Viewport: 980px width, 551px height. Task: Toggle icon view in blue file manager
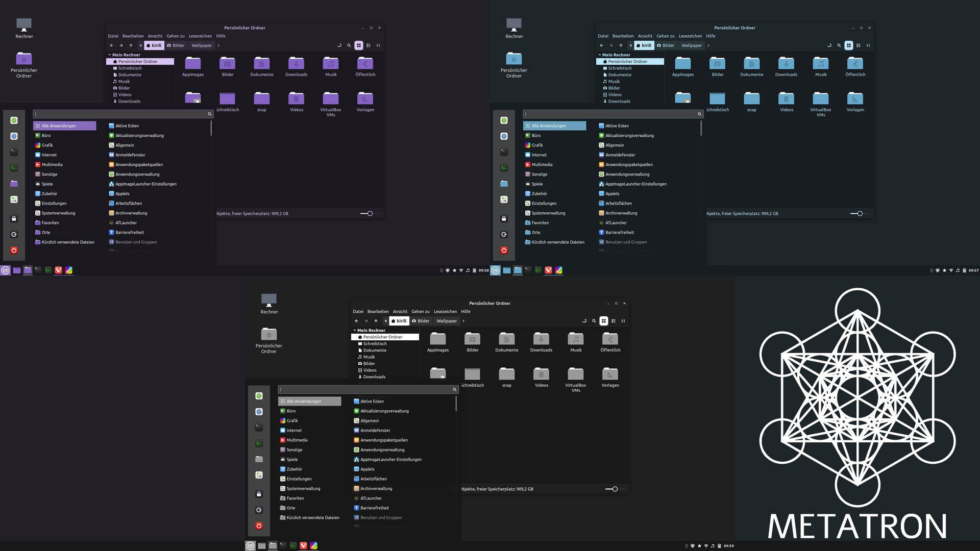(x=849, y=45)
